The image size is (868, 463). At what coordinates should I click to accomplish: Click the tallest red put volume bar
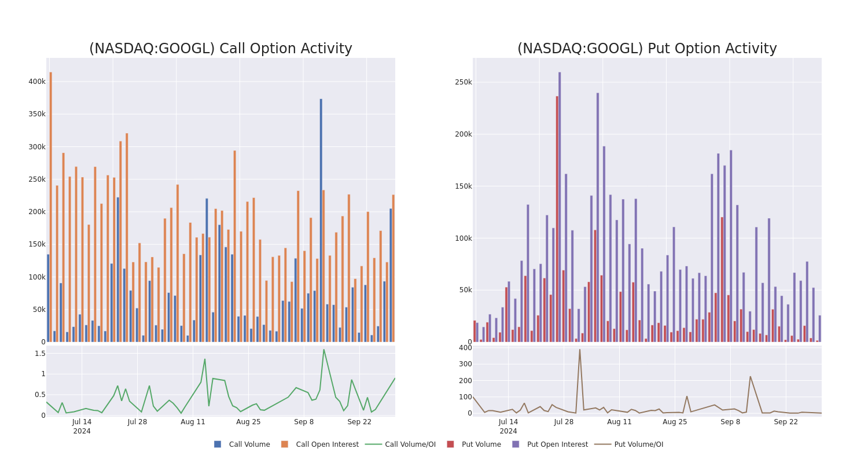click(557, 219)
